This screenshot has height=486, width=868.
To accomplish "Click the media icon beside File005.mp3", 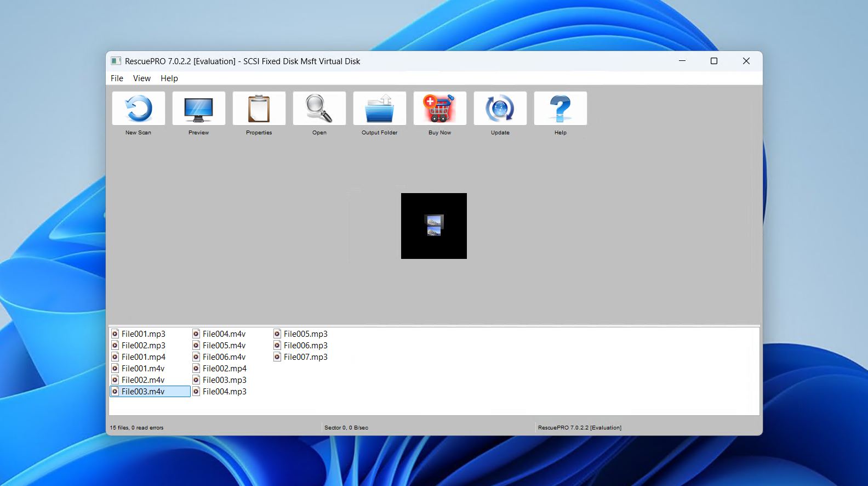I will [277, 334].
